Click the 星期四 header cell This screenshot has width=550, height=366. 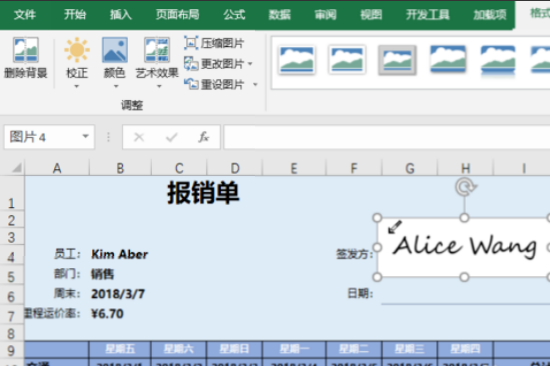(465, 349)
